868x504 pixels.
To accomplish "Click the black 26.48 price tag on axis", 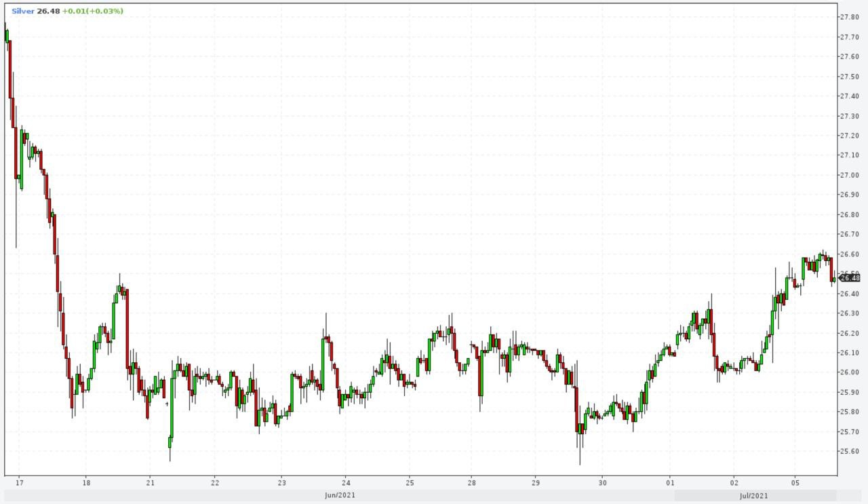I will tap(850, 278).
